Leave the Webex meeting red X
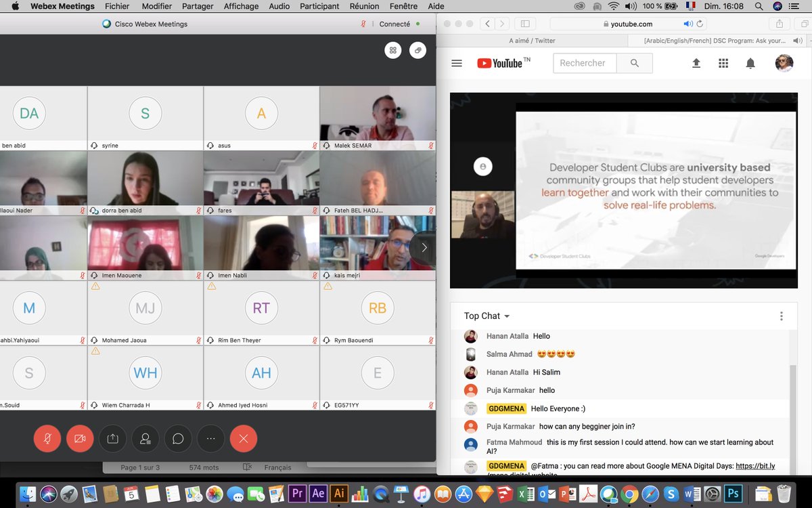This screenshot has height=508, width=812. [244, 439]
